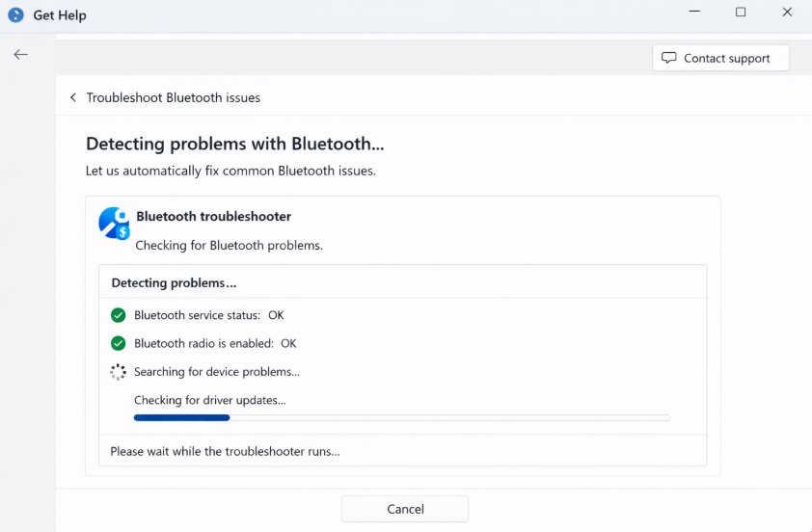The height and width of the screenshot is (532, 812).
Task: Click the Bluetooth troubleshooter wrench icon
Action: [114, 223]
